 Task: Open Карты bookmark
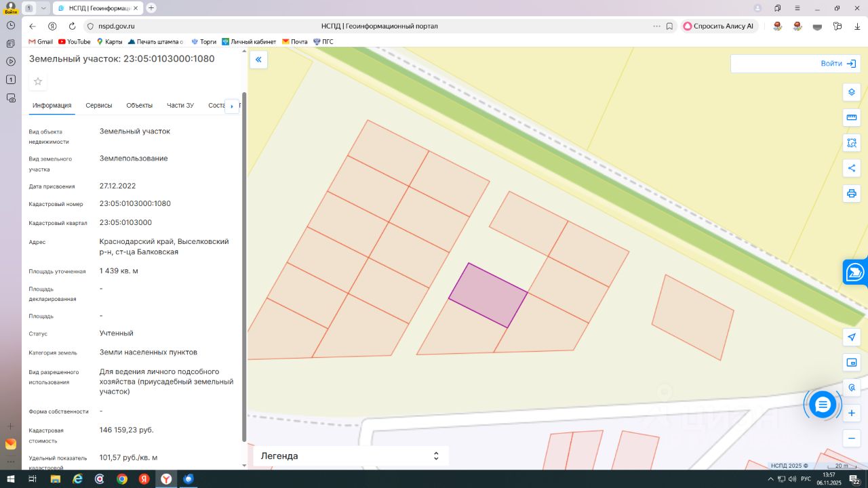tap(109, 42)
